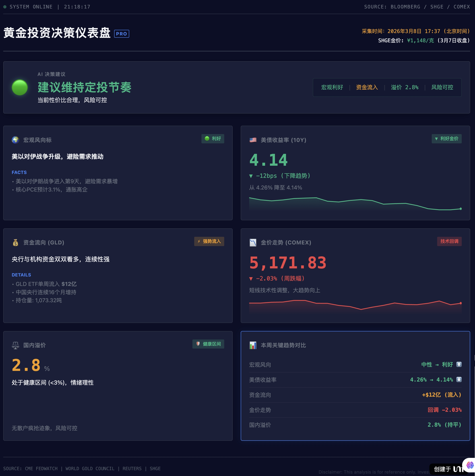Click the 利好 status badge
The image size is (475, 476).
coord(213,139)
